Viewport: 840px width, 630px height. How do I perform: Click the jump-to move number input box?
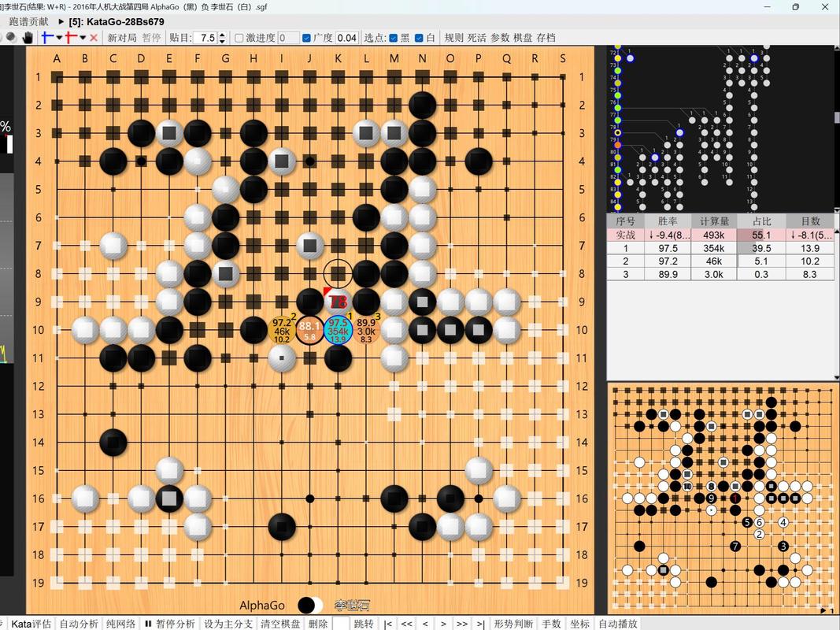(x=341, y=624)
